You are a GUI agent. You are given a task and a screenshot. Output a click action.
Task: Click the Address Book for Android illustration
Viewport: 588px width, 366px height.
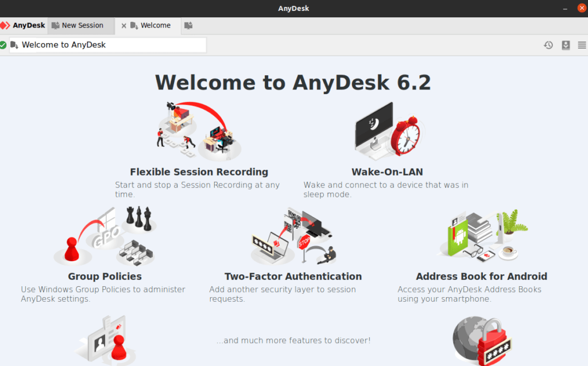[x=482, y=235]
